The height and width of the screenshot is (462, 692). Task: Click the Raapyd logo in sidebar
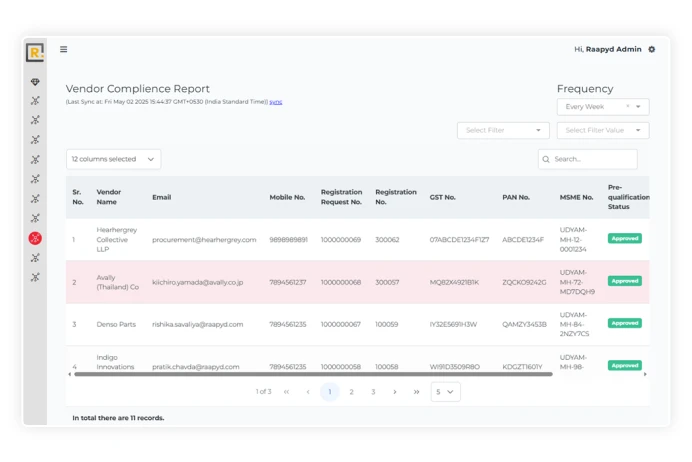(x=35, y=53)
